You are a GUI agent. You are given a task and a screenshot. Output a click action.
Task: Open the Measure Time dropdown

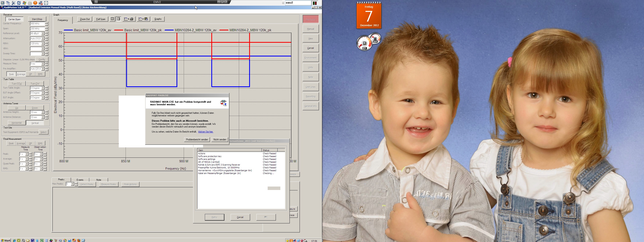(43, 64)
